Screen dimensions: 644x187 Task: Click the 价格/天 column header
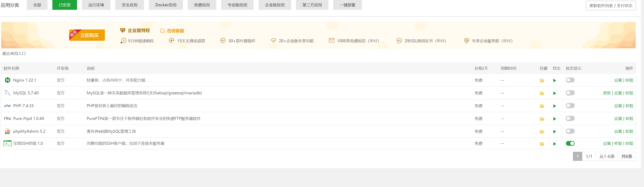click(x=481, y=68)
